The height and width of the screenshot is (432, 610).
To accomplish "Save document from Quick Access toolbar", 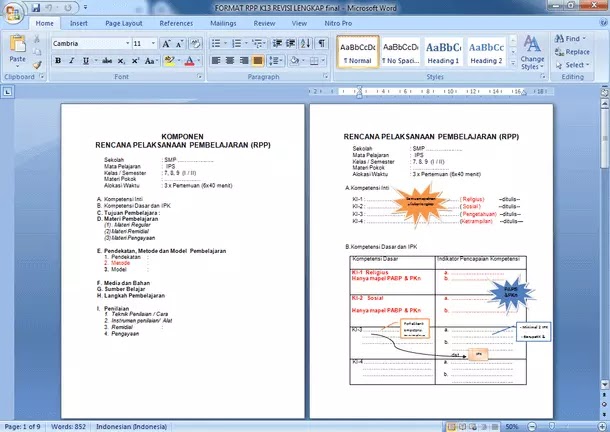I will click(36, 7).
